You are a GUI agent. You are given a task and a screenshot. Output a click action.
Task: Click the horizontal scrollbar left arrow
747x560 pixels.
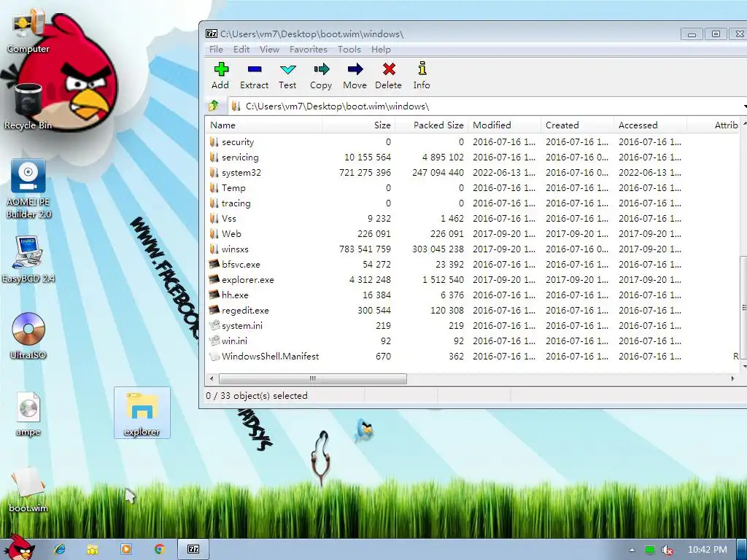point(212,378)
